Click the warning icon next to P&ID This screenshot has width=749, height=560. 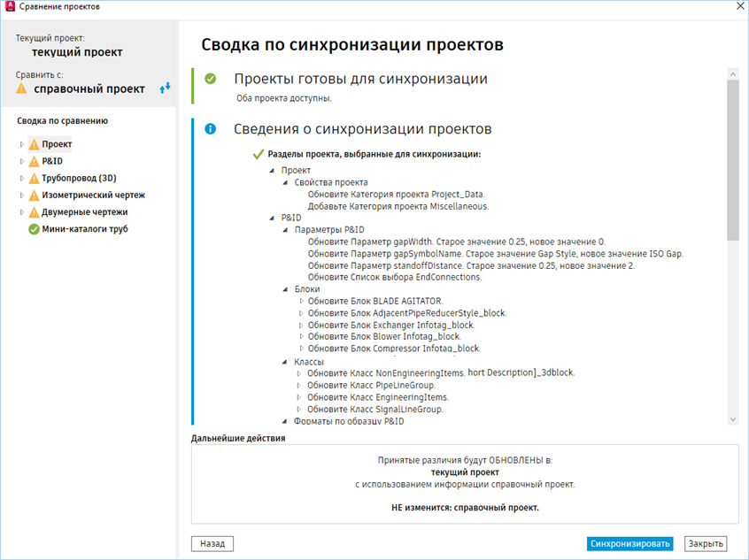[34, 161]
